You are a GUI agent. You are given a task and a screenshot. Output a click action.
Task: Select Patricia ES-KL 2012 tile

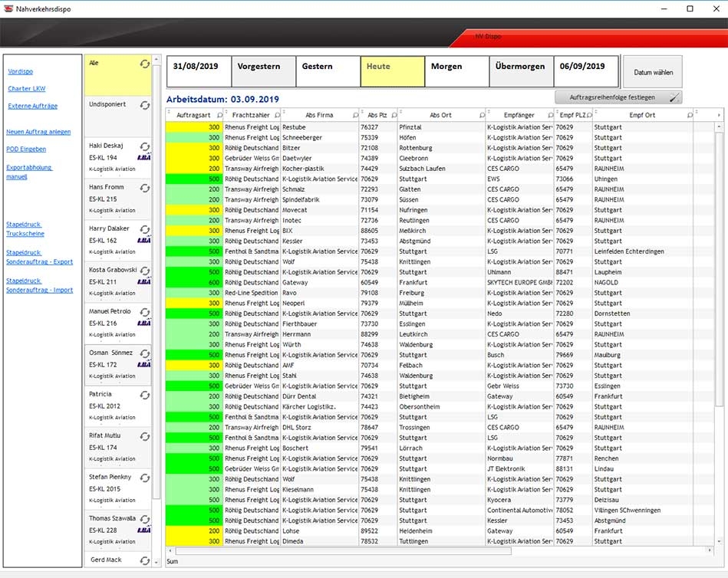tap(118, 406)
